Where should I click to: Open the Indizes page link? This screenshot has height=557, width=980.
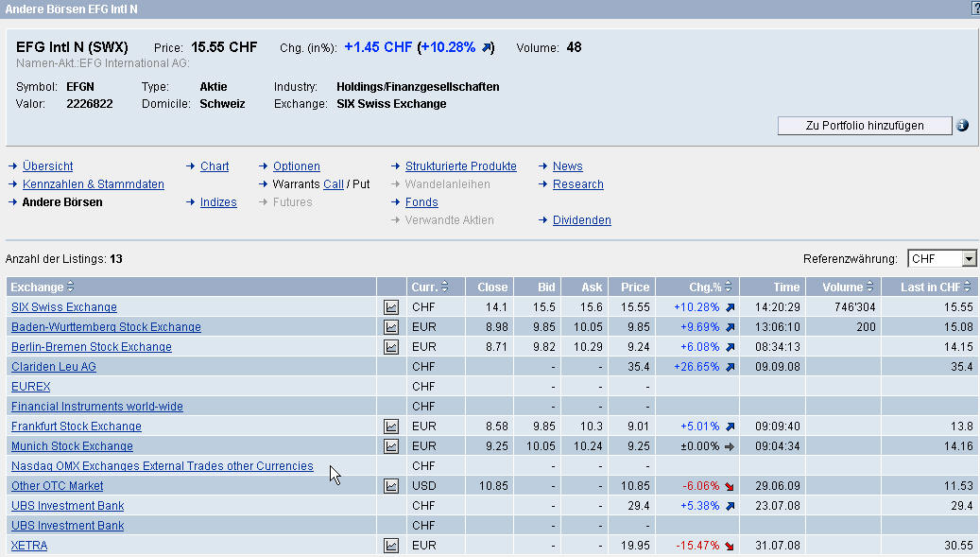[218, 202]
